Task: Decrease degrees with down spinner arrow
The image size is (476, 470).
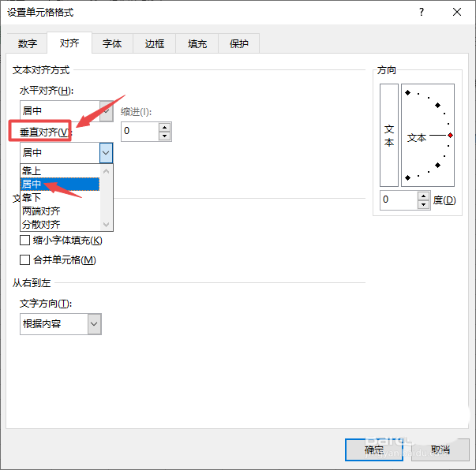Action: pyautogui.click(x=423, y=204)
